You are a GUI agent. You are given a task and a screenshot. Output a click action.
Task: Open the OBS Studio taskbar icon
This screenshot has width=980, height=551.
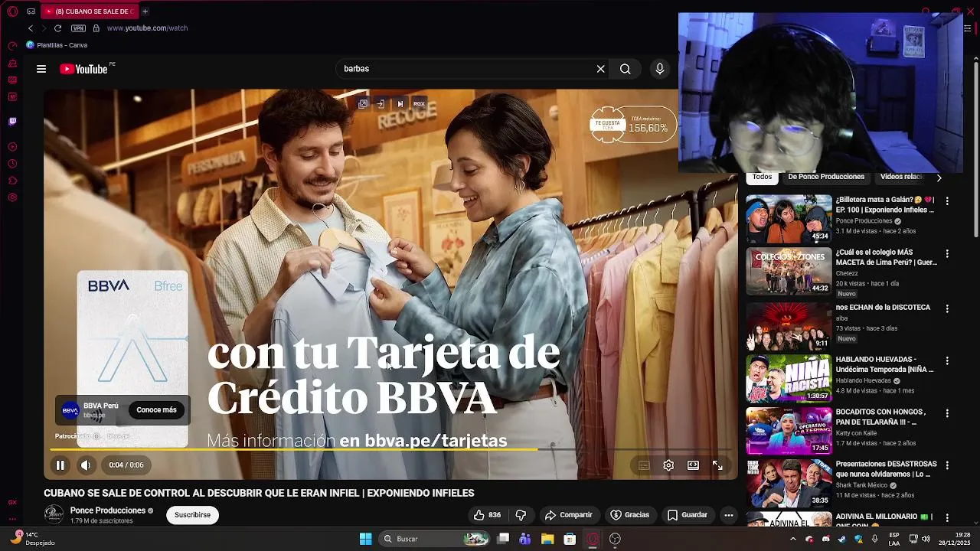coord(615,539)
